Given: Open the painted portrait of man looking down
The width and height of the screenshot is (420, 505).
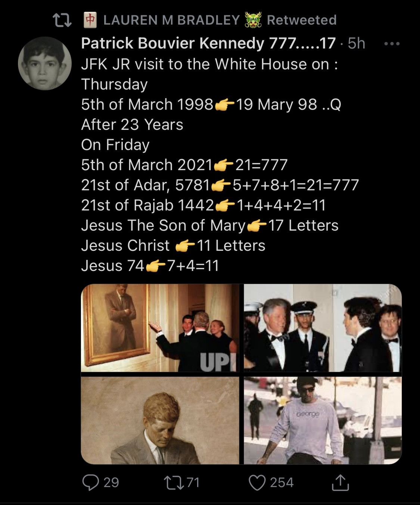Looking at the screenshot, I should pyautogui.click(x=160, y=420).
